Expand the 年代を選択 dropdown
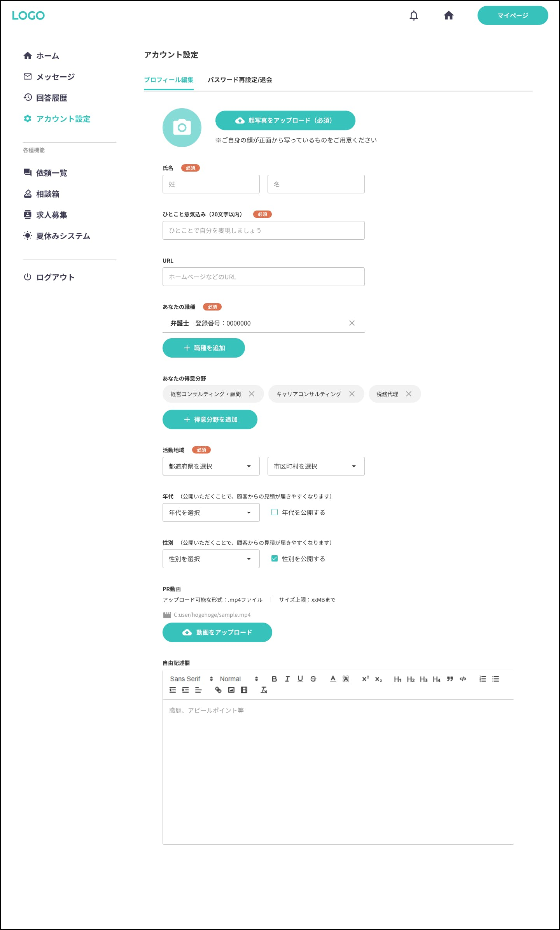 211,512
